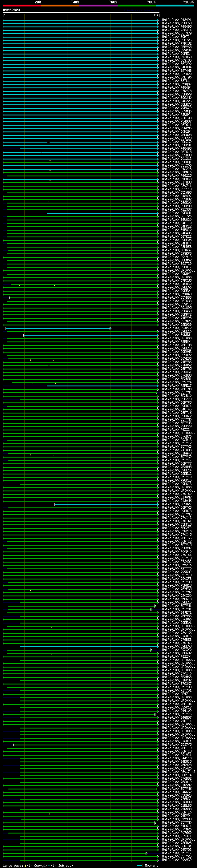Image resolution: width=197 pixels, height=868 pixels.
Task: Open hit UniRef100_P48491
Action: [x=177, y=20]
